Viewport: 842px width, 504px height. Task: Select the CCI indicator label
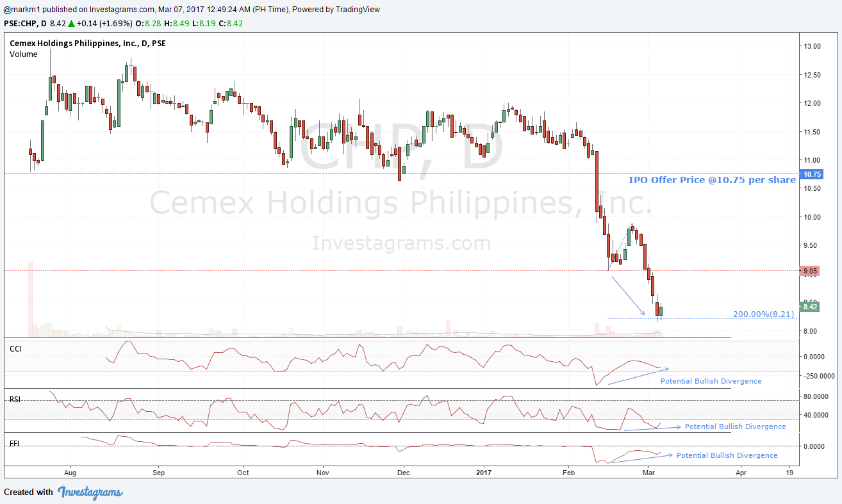point(16,348)
